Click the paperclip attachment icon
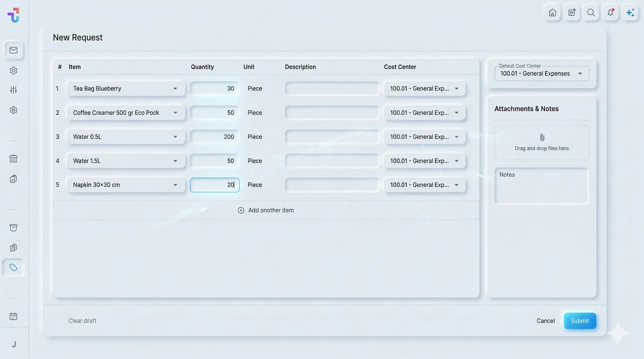Screen dimensions: 644x359 pos(542,137)
